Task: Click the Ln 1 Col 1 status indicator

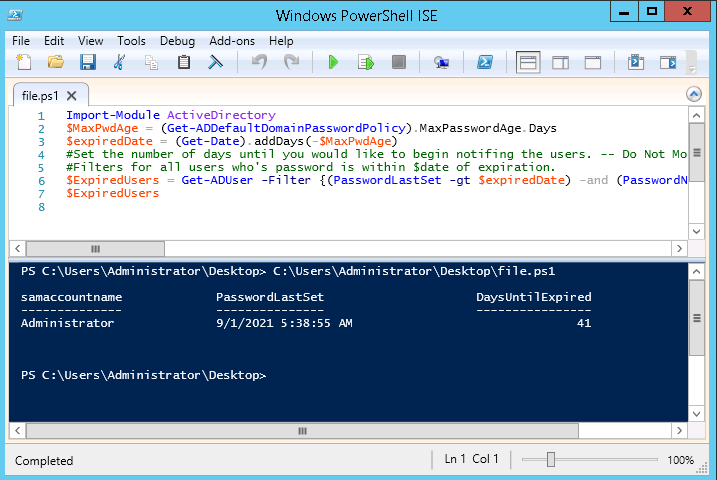Action: [x=471, y=459]
